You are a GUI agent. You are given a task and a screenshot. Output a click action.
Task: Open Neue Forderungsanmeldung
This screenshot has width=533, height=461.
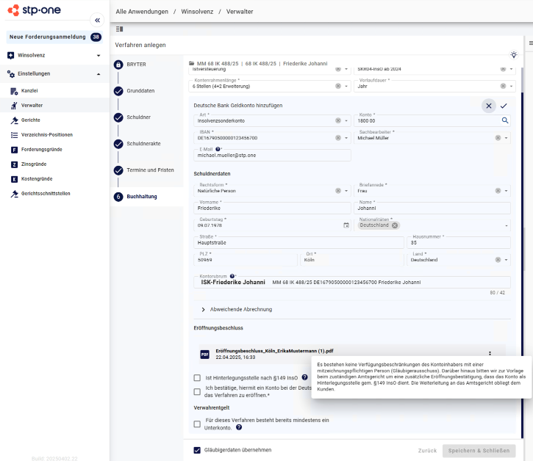pos(54,37)
